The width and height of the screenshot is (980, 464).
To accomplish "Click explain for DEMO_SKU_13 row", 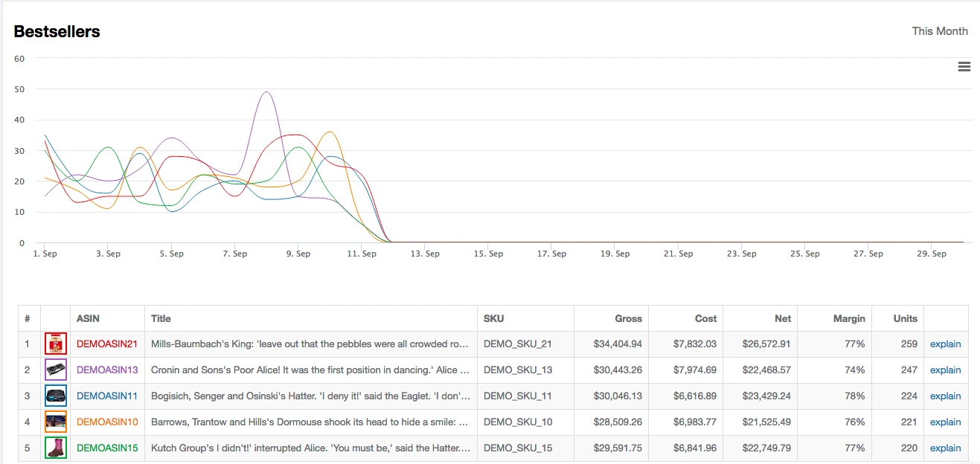I will pos(945,370).
